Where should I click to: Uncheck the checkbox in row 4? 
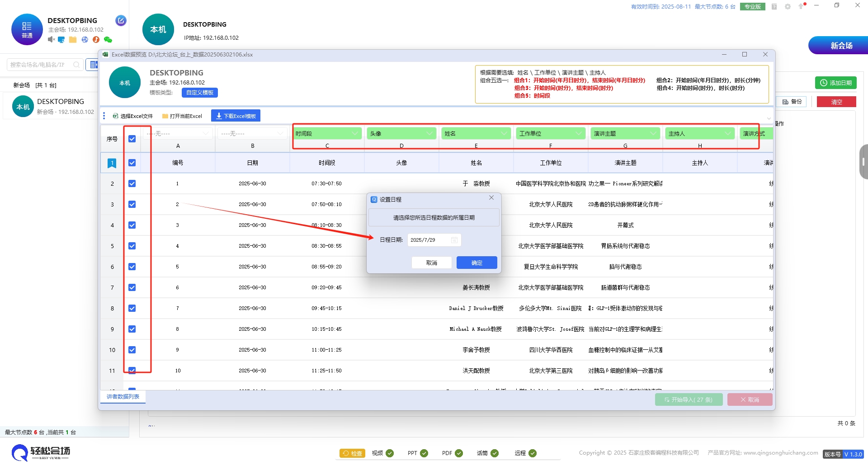[x=132, y=225]
